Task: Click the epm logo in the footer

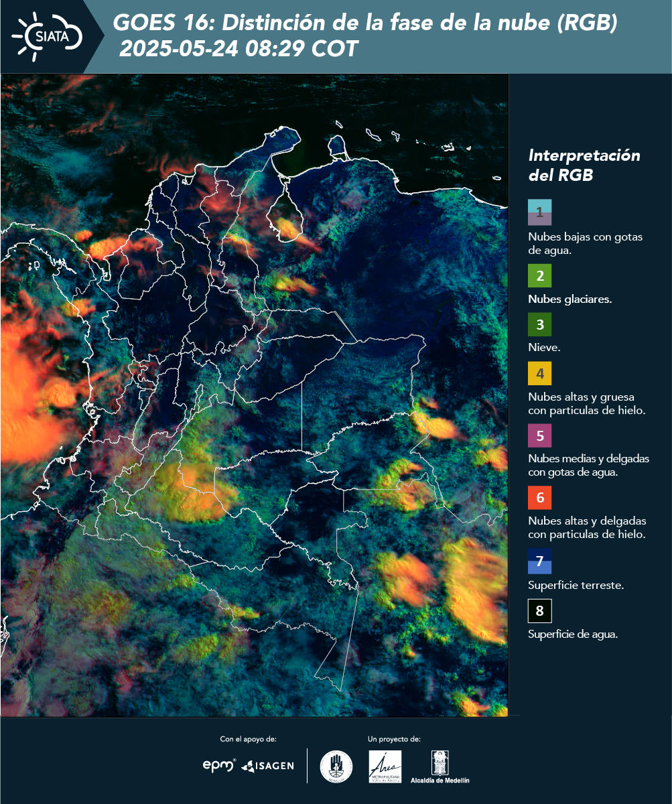Action: coord(219,765)
